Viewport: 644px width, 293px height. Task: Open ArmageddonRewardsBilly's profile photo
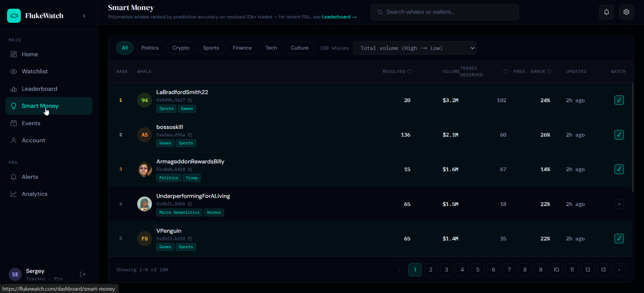pyautogui.click(x=145, y=169)
